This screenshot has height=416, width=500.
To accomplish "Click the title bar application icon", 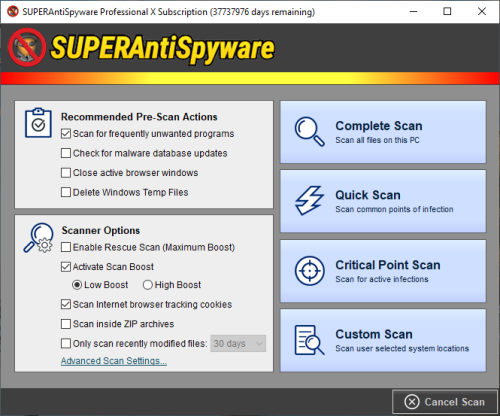I will click(13, 11).
